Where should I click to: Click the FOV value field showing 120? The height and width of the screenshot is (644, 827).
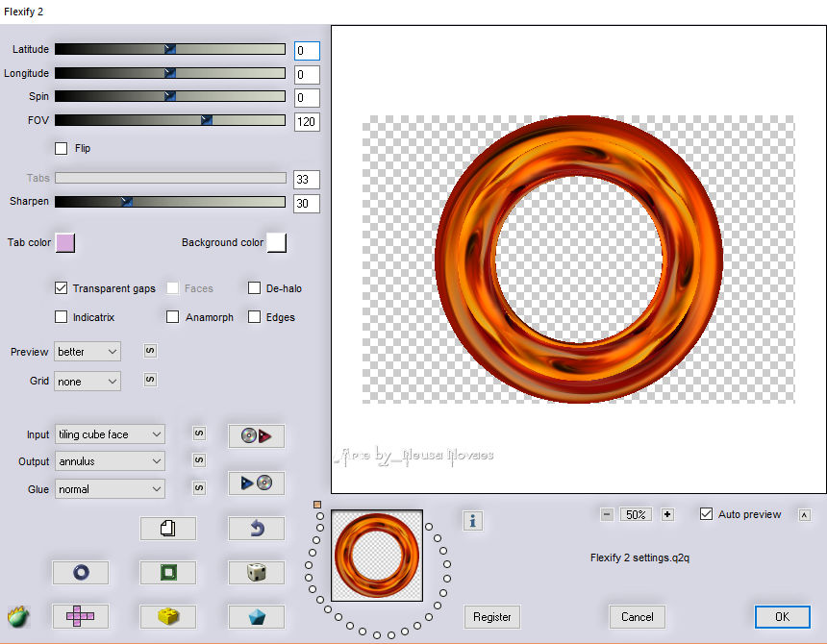click(x=307, y=122)
